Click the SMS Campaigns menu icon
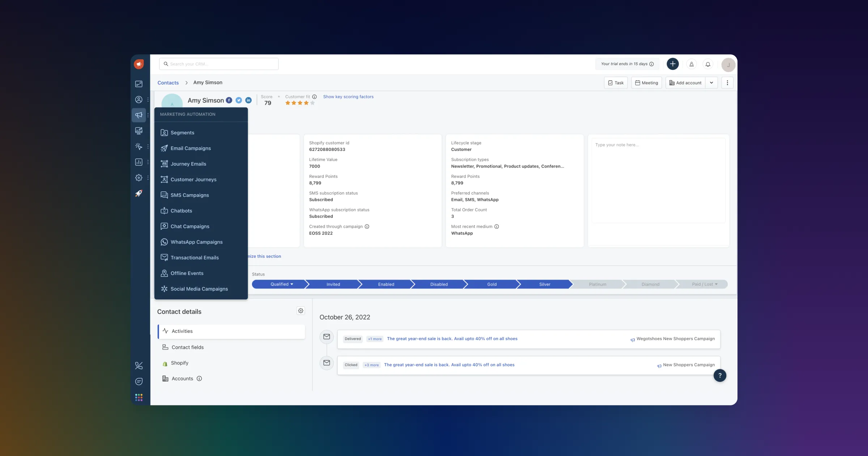The image size is (868, 456). pyautogui.click(x=163, y=195)
